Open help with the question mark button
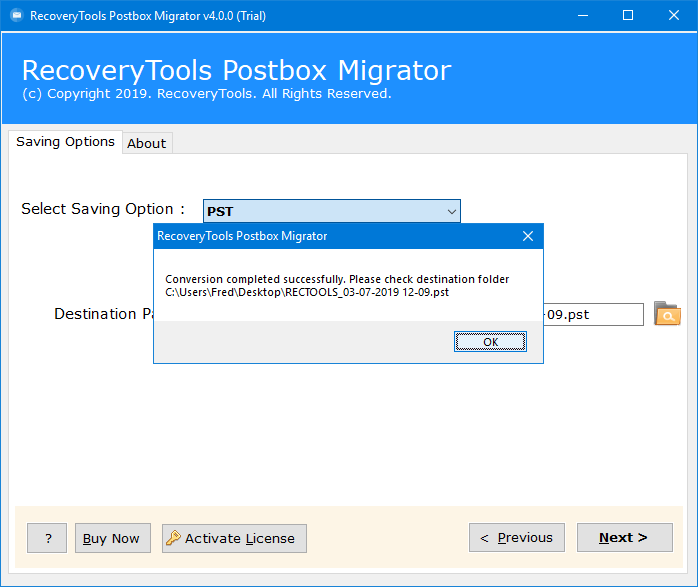 click(47, 538)
